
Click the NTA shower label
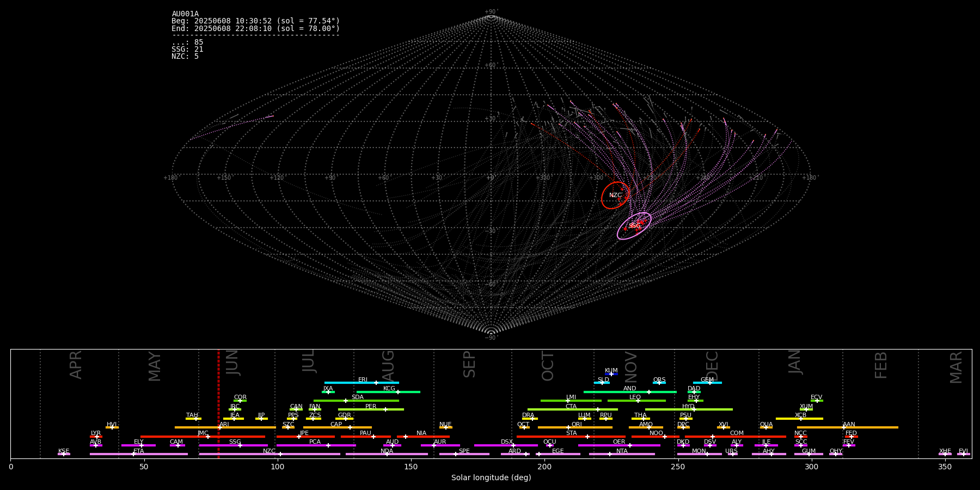pos(622,451)
